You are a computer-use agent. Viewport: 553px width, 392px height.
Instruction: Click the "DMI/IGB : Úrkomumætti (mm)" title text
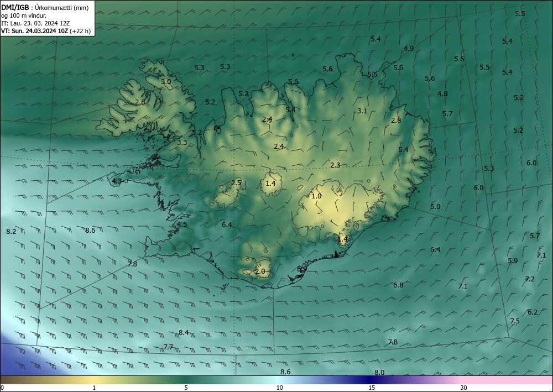point(45,8)
